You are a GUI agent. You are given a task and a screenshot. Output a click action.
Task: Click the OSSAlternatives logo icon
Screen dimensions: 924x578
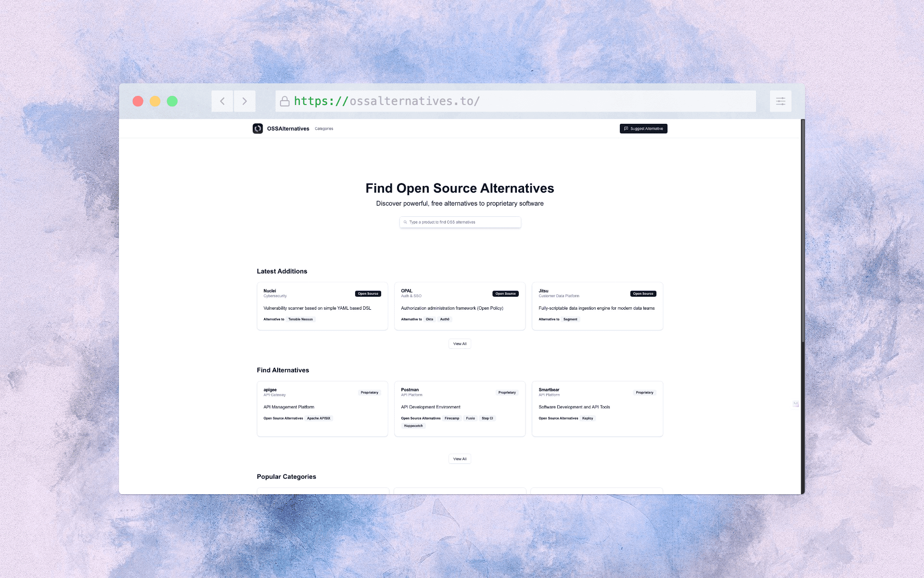pos(257,129)
